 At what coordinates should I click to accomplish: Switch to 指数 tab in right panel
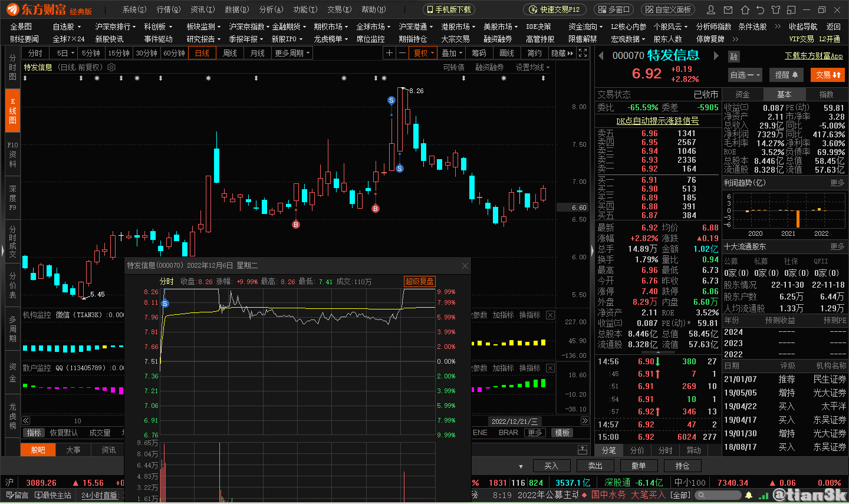[x=827, y=94]
